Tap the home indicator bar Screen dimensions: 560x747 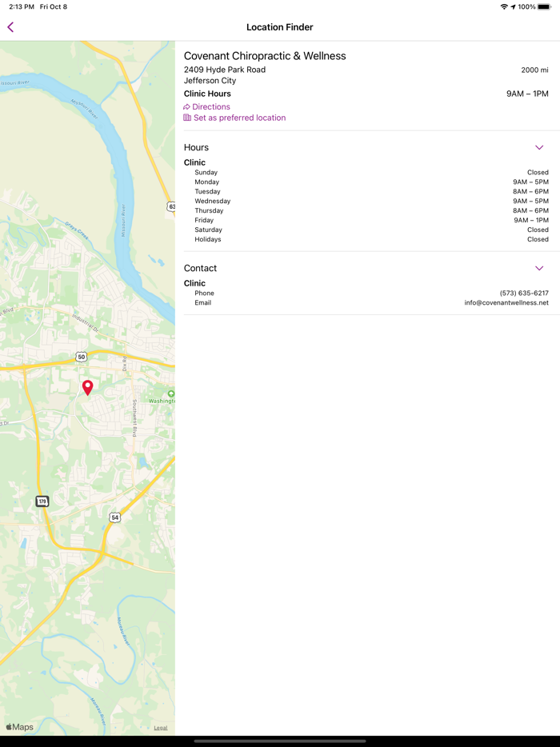(x=280, y=741)
